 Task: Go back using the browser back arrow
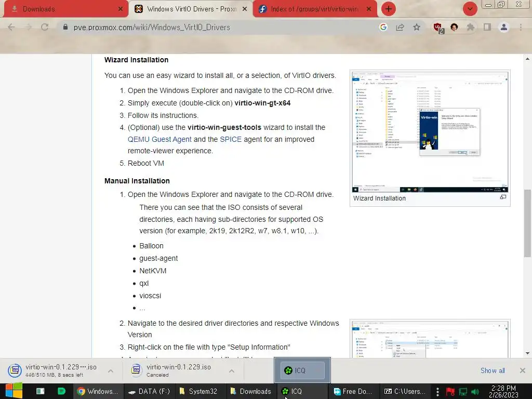(11, 27)
